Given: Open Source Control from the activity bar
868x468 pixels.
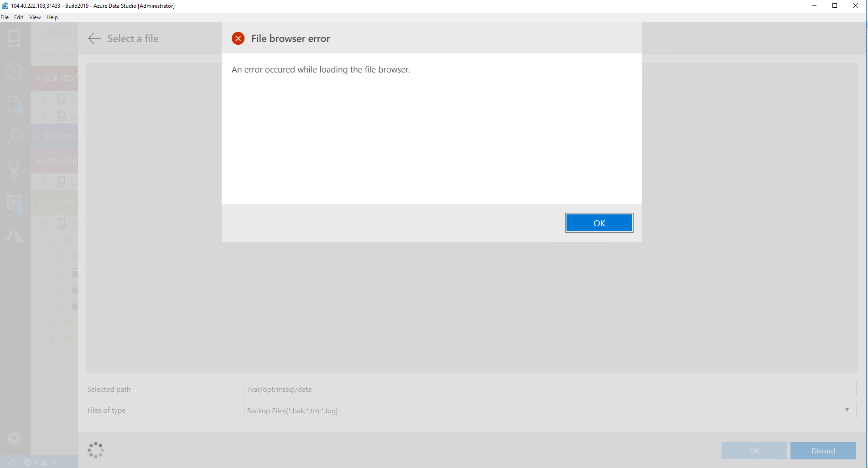Looking at the screenshot, I should (14, 169).
